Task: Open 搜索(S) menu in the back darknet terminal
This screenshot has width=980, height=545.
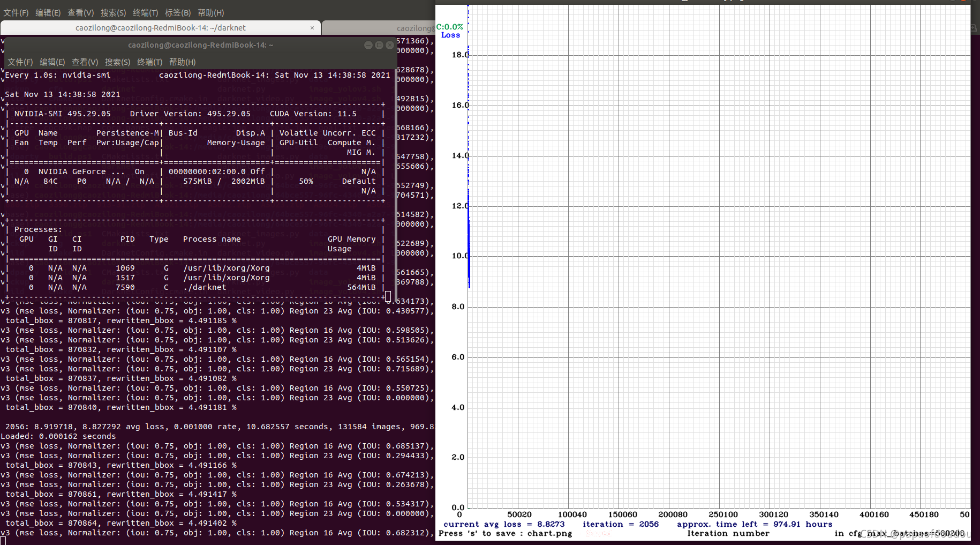Action: click(113, 12)
